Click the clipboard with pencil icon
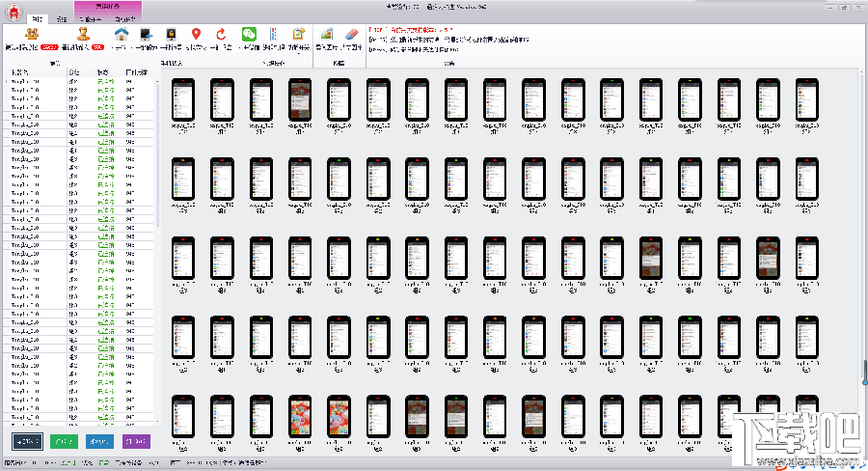Screen dimensions: 868x471 point(299,35)
